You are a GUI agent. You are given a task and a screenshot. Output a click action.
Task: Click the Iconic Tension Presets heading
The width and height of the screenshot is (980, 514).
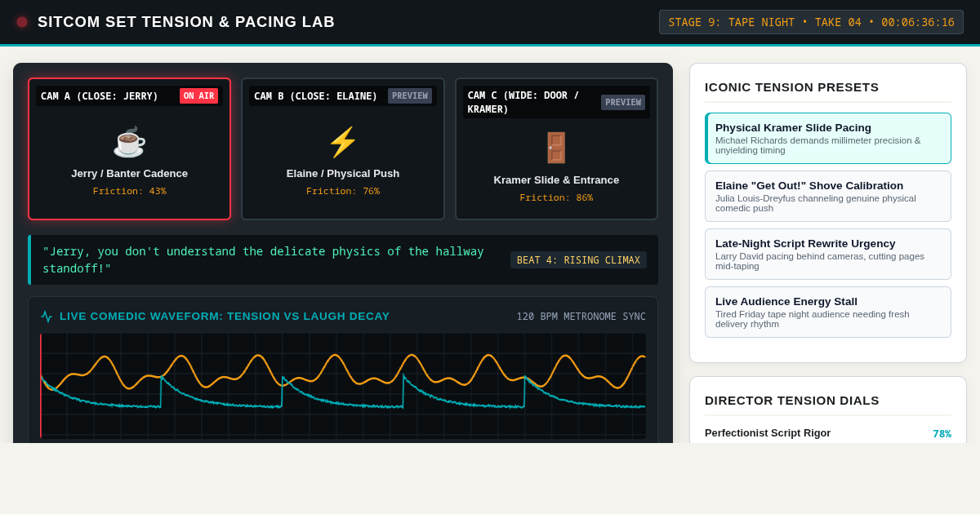[792, 87]
